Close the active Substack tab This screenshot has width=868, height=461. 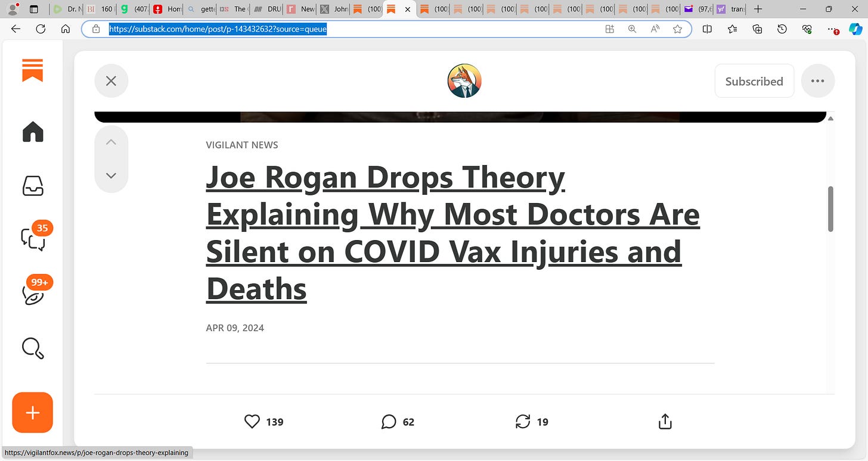click(408, 10)
